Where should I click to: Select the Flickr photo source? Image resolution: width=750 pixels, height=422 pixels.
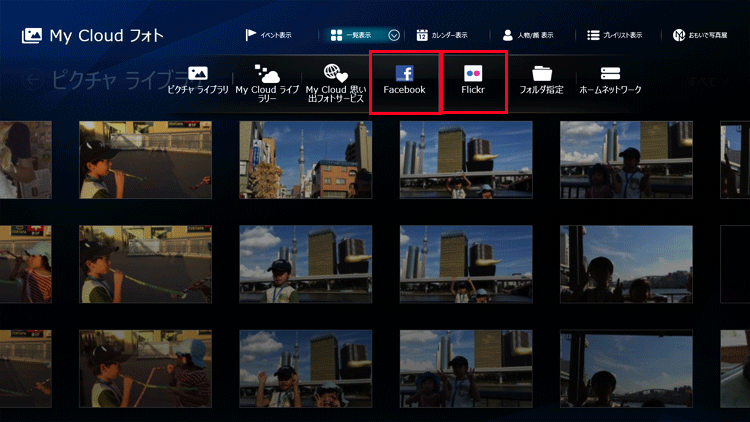click(473, 81)
